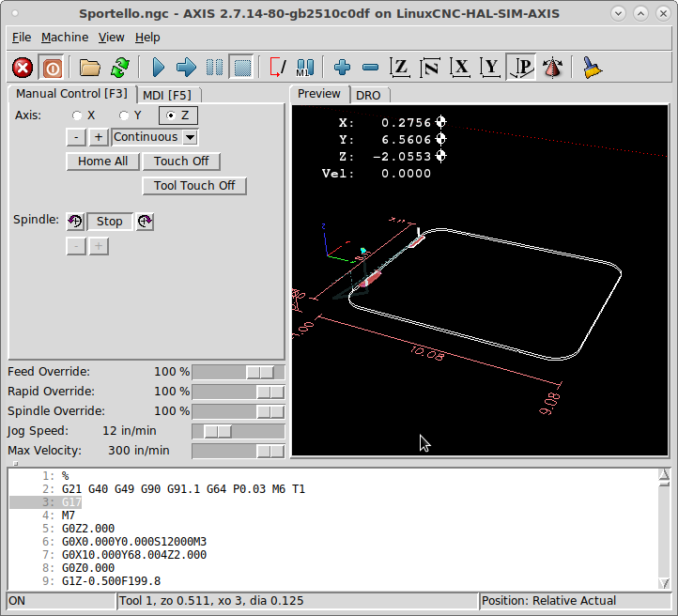Switch to rotated Z view
Screen dimensions: 678x616
(x=430, y=68)
